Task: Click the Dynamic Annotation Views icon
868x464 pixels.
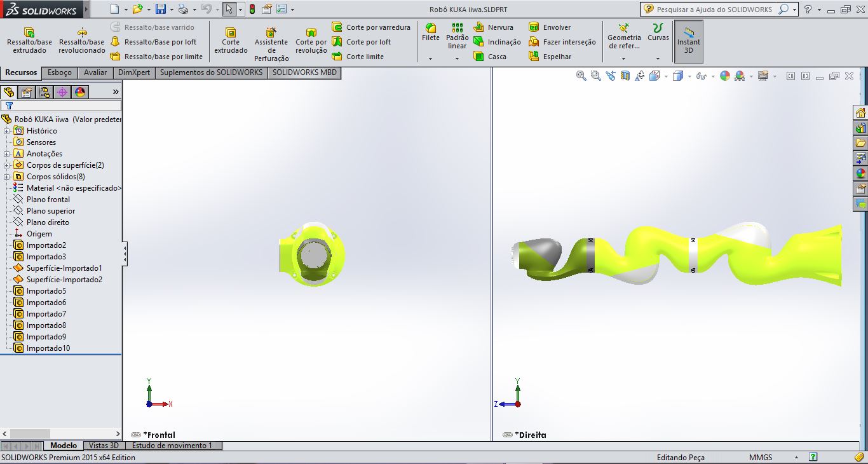Action: (x=639, y=76)
